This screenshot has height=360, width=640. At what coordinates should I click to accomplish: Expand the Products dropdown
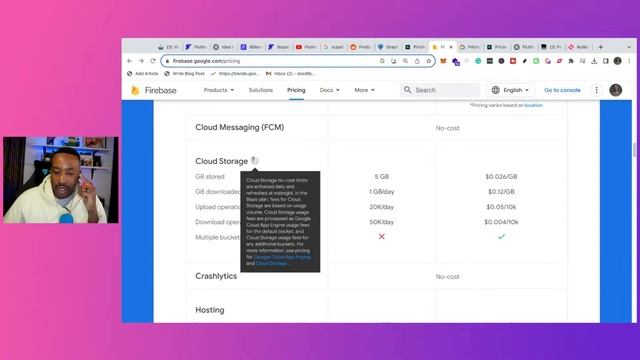coord(219,90)
